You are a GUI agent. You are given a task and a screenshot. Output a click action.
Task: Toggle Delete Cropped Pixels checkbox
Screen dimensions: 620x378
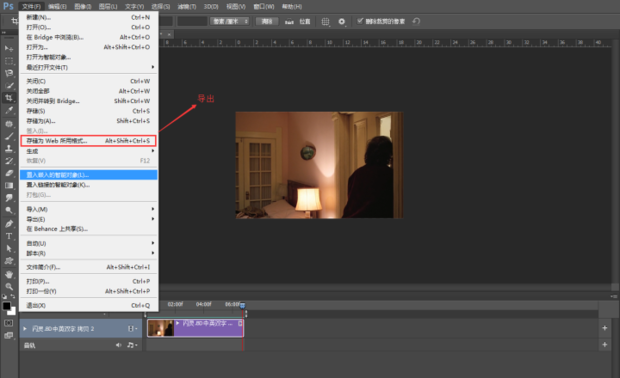360,21
